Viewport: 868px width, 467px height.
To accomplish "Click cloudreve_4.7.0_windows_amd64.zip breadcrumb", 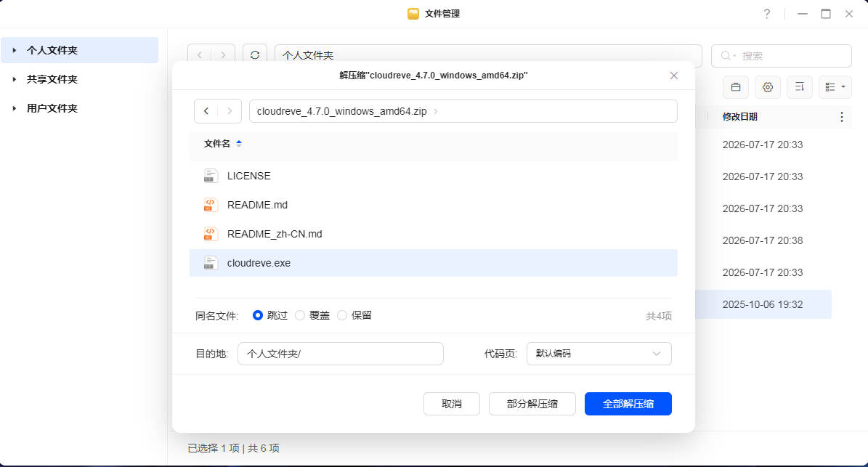I will point(341,111).
